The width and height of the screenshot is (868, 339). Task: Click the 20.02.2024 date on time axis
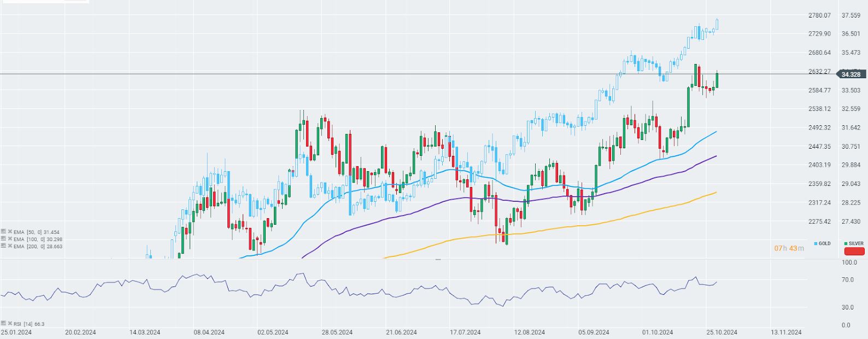coord(80,332)
